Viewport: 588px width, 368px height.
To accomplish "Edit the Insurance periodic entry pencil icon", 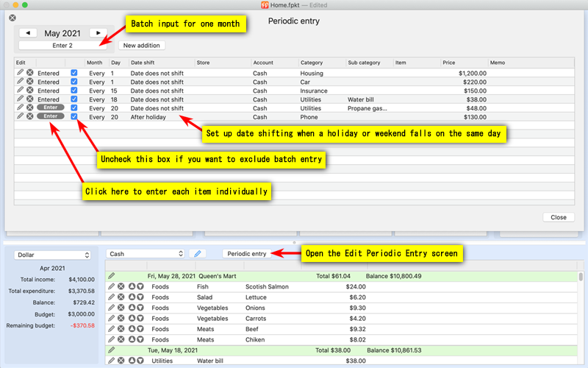I will click(21, 90).
